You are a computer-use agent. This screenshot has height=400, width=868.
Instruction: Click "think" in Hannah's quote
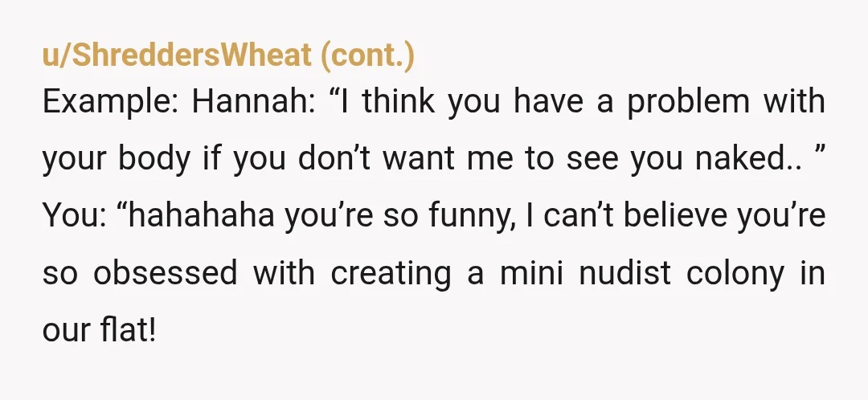399,102
